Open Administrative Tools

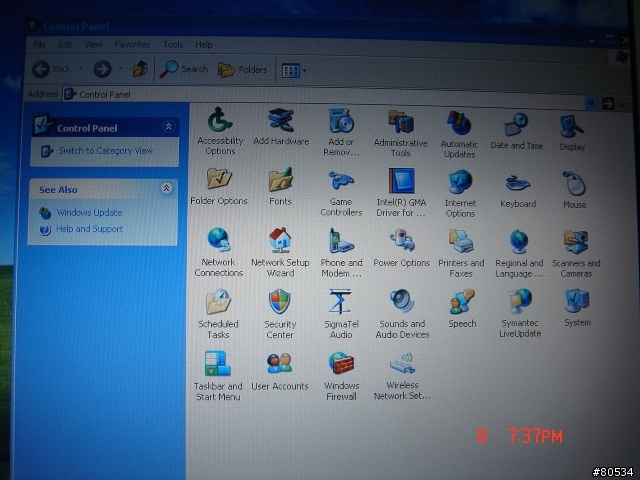(x=401, y=133)
